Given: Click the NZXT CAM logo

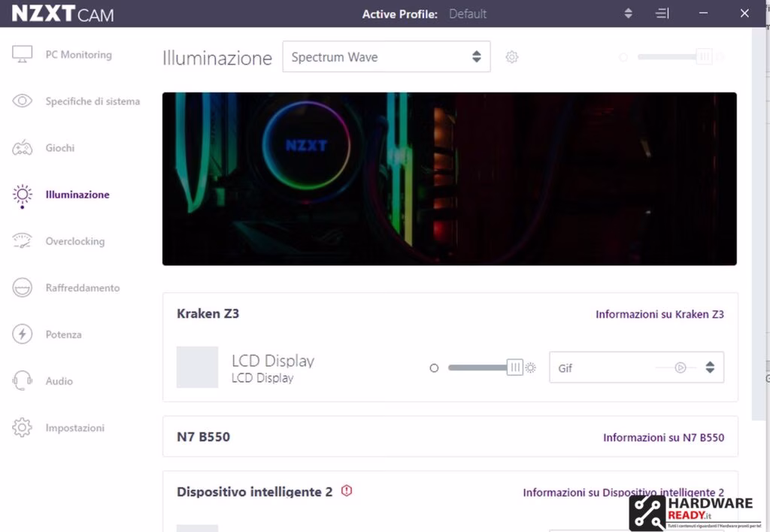Looking at the screenshot, I should tap(63, 14).
